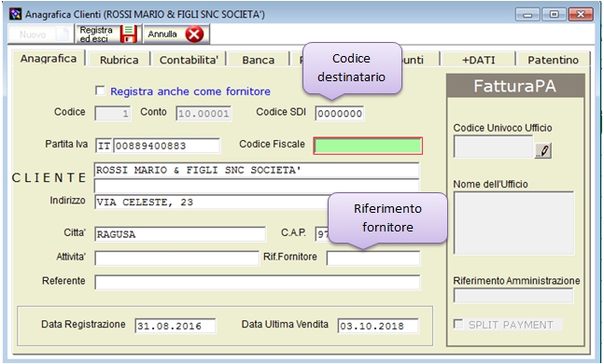Click the Riferimento Amministrazione field

513,296
